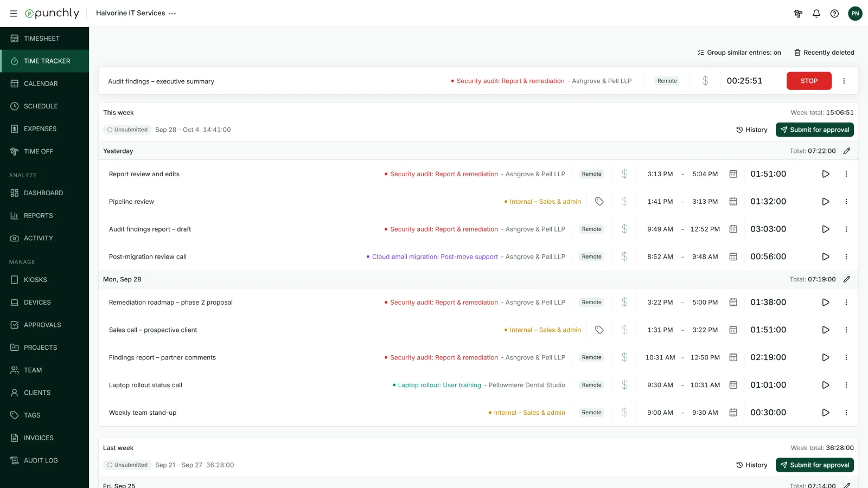Open workspace menu beside Halvorine IT Services

tap(173, 14)
